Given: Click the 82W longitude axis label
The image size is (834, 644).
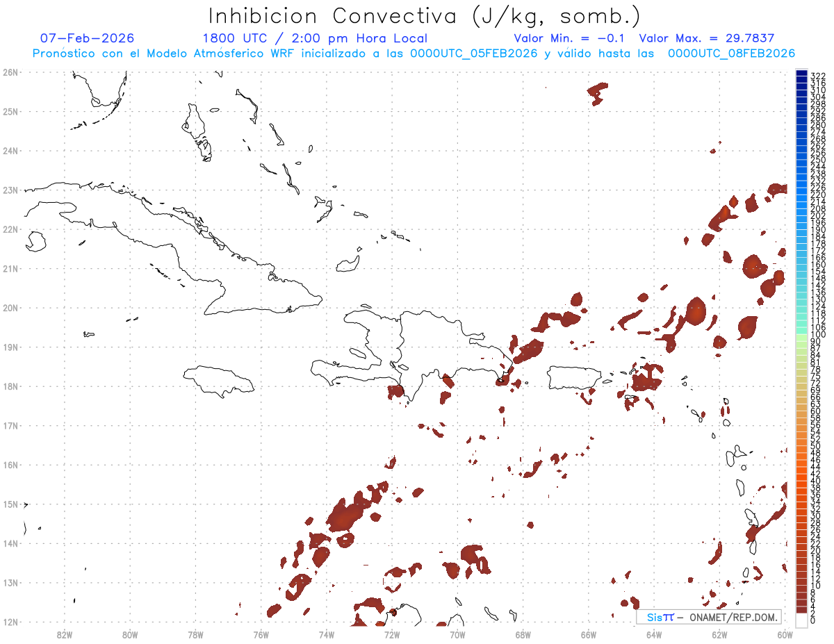Looking at the screenshot, I should 65,634.
